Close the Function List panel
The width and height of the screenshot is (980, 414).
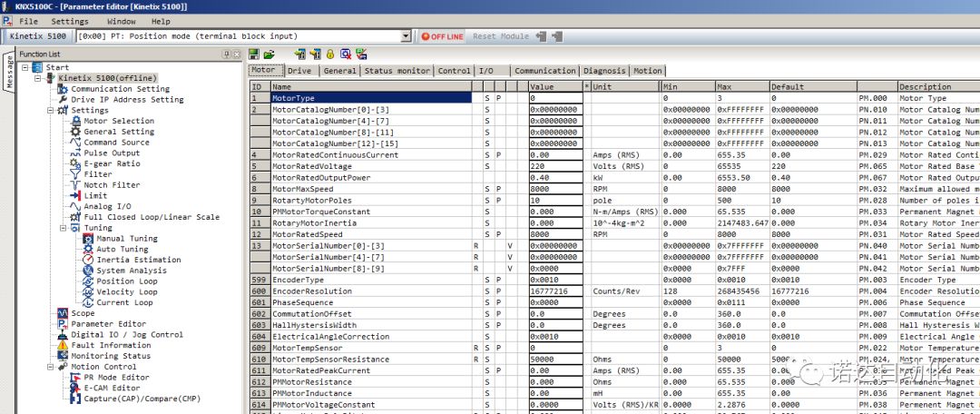click(x=236, y=54)
